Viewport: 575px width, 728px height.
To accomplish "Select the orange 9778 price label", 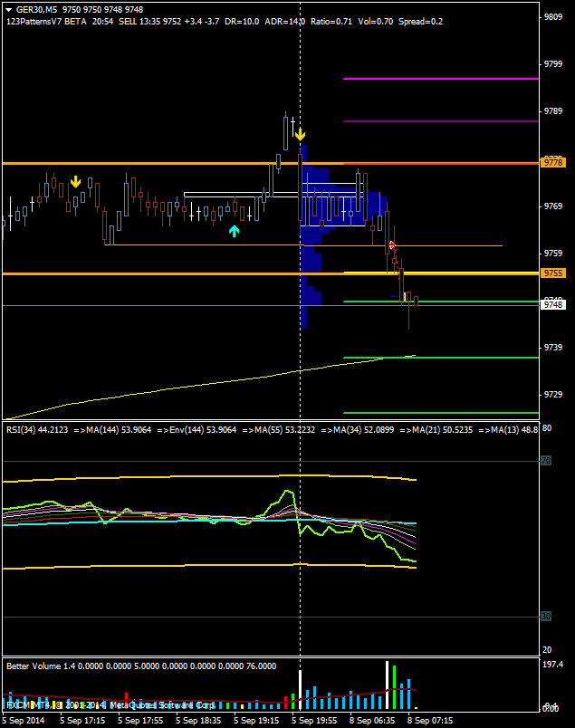I will pyautogui.click(x=552, y=163).
